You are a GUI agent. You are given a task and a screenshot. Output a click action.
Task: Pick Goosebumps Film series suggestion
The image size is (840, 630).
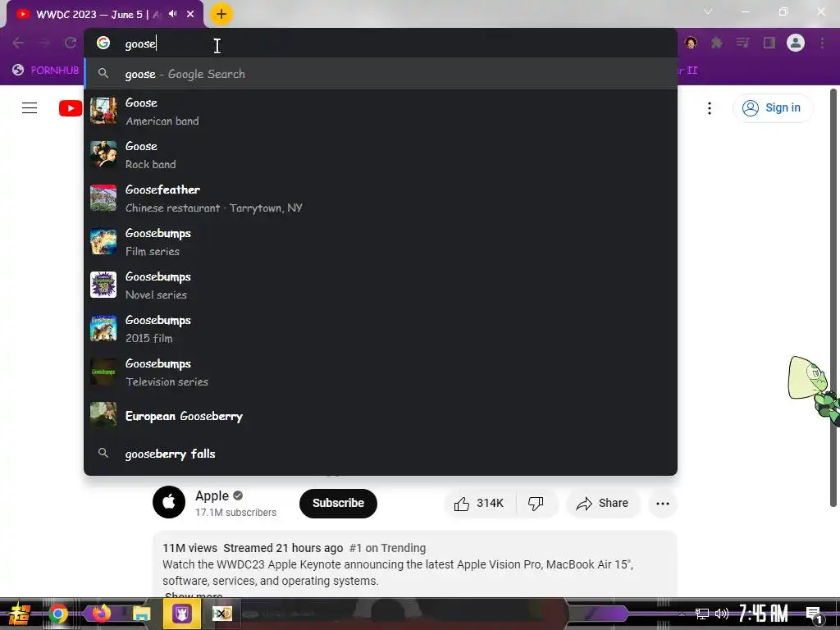381,242
